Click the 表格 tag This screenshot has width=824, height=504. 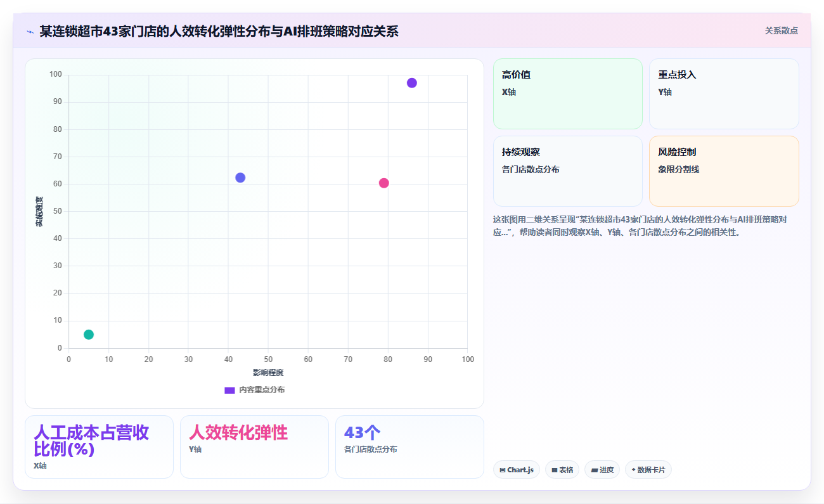[x=562, y=470]
